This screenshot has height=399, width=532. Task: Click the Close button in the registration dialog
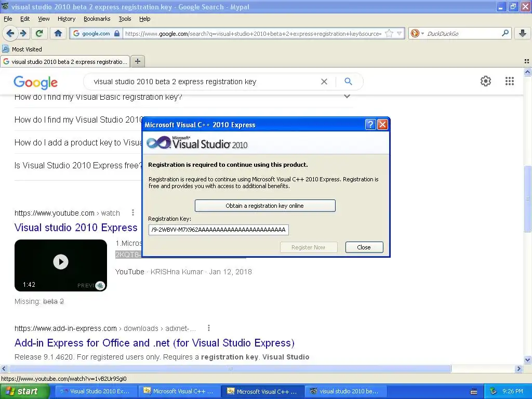point(364,247)
